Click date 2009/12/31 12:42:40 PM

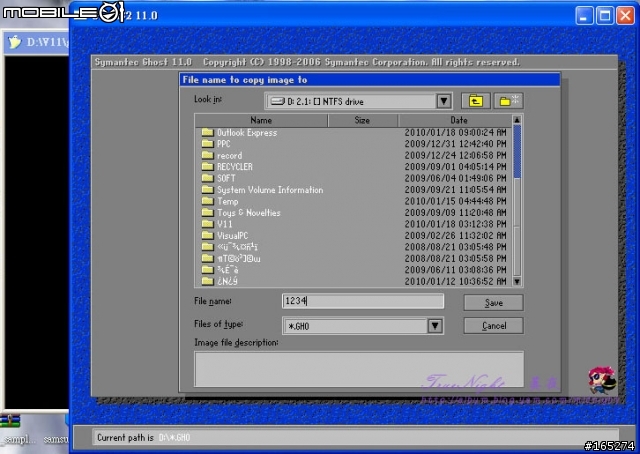455,144
